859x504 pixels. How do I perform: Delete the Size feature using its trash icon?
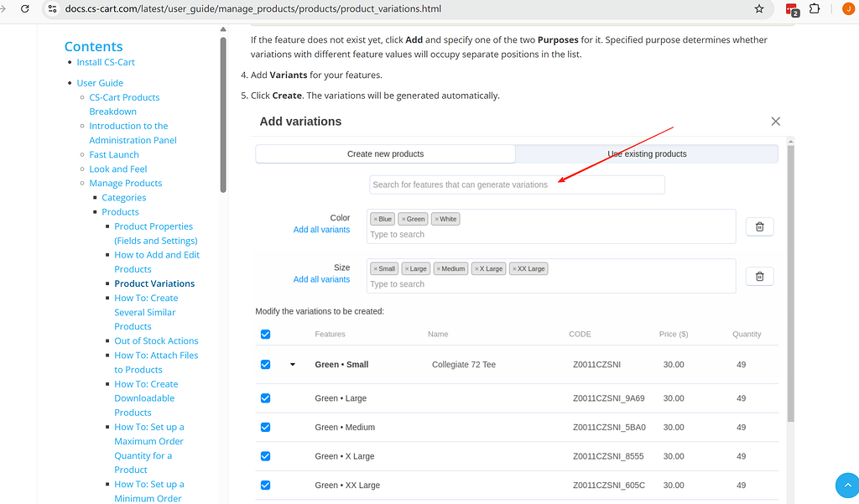759,275
